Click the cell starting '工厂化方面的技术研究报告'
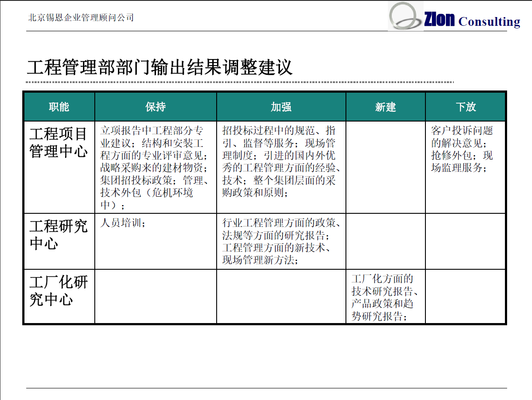532x400 pixels. (386, 296)
